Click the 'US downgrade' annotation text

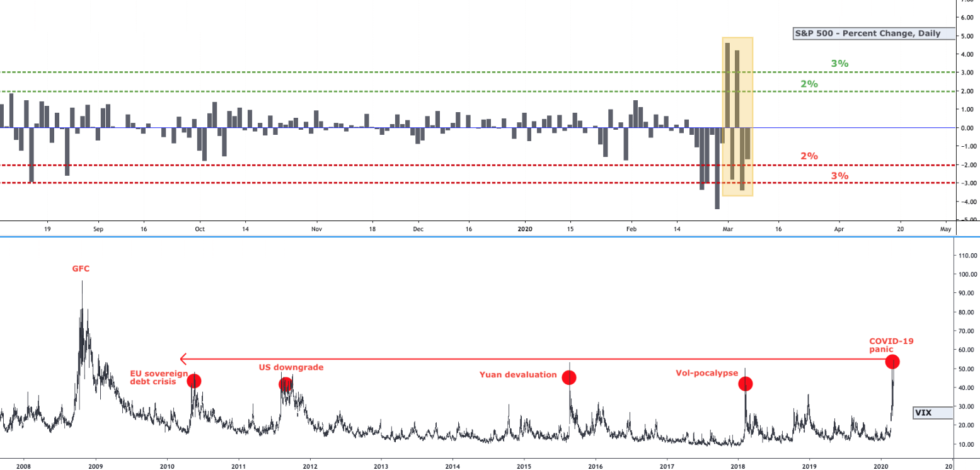click(291, 367)
